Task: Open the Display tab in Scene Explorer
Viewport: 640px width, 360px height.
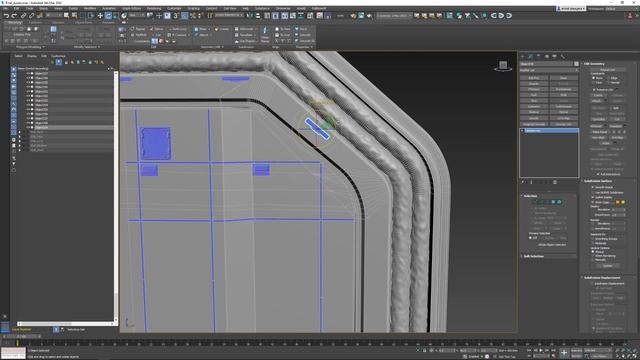Action: point(32,56)
